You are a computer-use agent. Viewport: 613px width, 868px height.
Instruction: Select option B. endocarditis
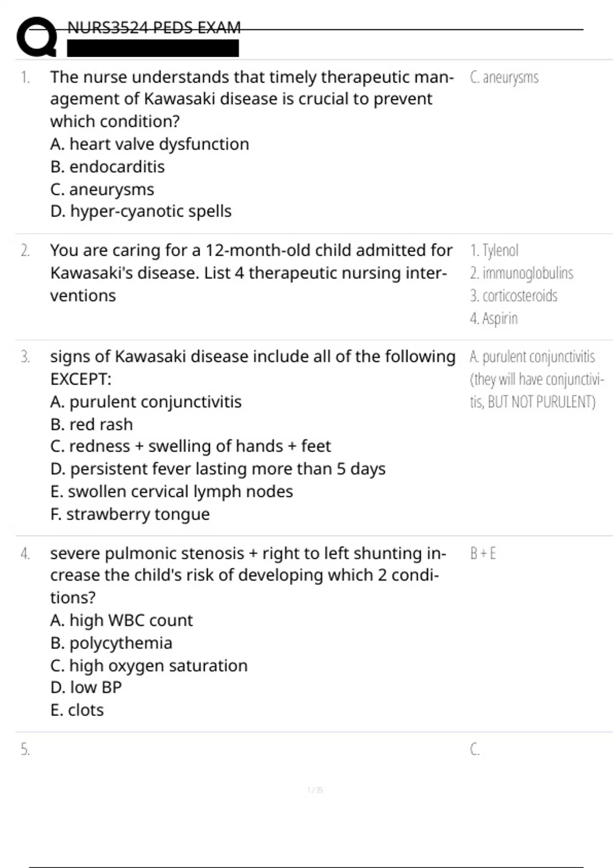(107, 166)
